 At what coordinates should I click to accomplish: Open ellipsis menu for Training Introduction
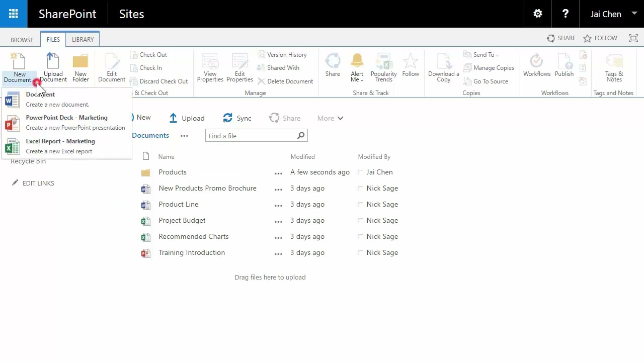coord(278,253)
